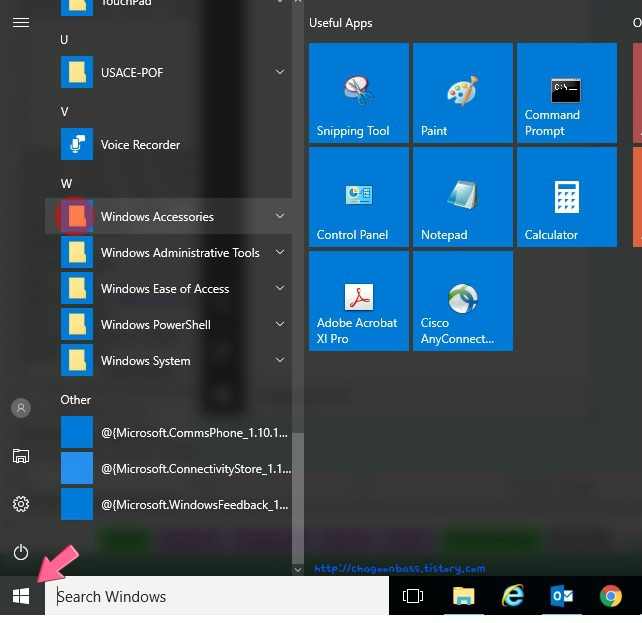Click the Windows PowerShell folder icon
Screen dimensions: 642x623
pos(77,324)
